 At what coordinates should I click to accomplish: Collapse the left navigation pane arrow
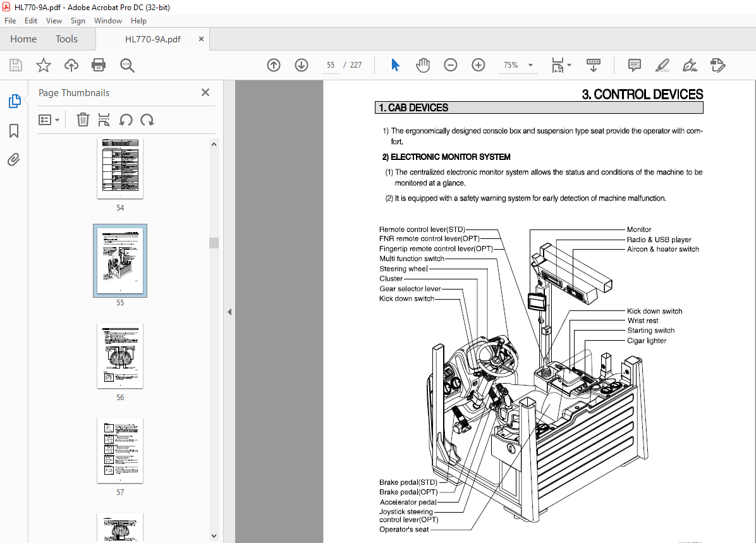click(x=229, y=312)
